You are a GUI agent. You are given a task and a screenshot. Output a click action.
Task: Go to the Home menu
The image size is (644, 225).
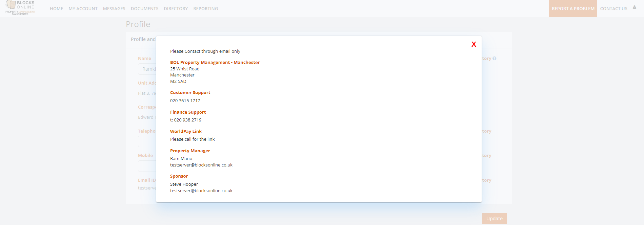pyautogui.click(x=56, y=9)
